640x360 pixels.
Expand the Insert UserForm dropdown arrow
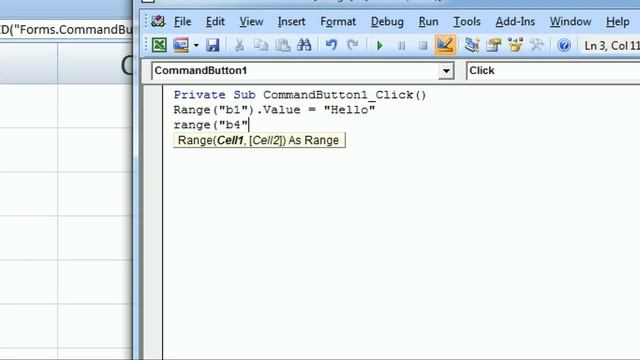pos(196,45)
